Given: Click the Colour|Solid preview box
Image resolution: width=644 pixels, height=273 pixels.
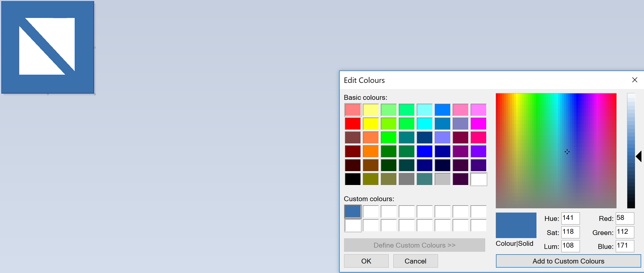Looking at the screenshot, I should (516, 225).
